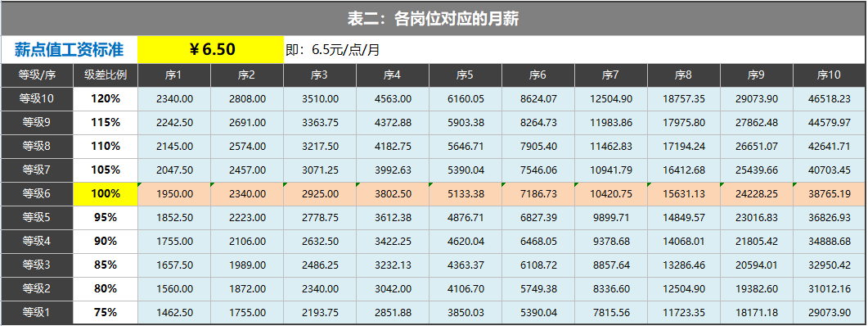The width and height of the screenshot is (868, 326).
Task: Click the cell with value 46518.23
Action: (830, 99)
